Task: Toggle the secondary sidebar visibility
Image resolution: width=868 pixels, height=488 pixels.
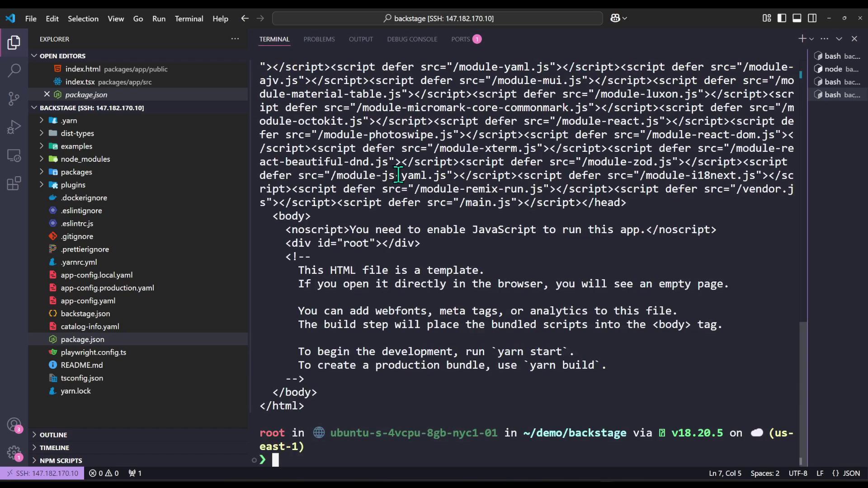Action: coord(812,18)
